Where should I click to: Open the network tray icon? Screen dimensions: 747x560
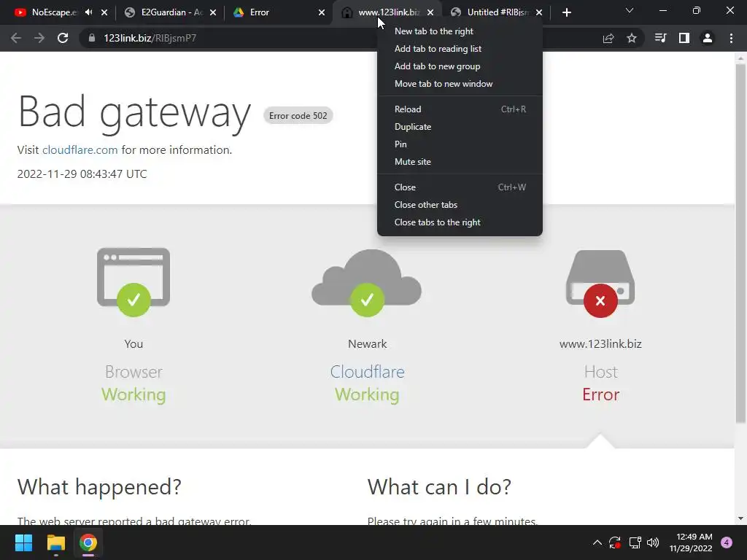[635, 542]
